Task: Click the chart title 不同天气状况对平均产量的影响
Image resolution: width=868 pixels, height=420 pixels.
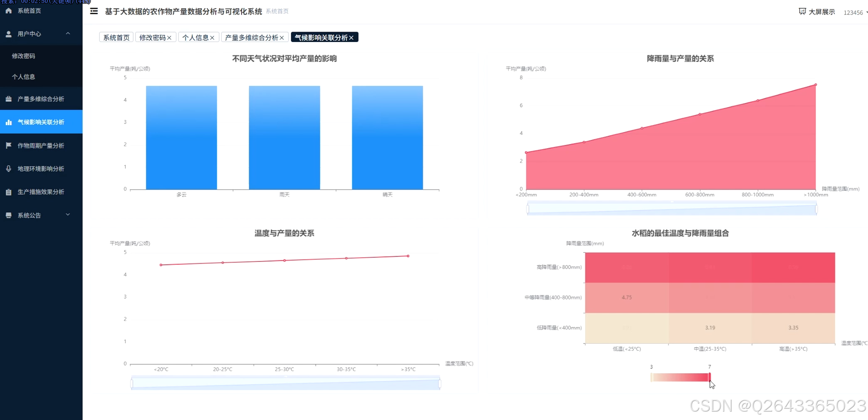Action: point(284,59)
